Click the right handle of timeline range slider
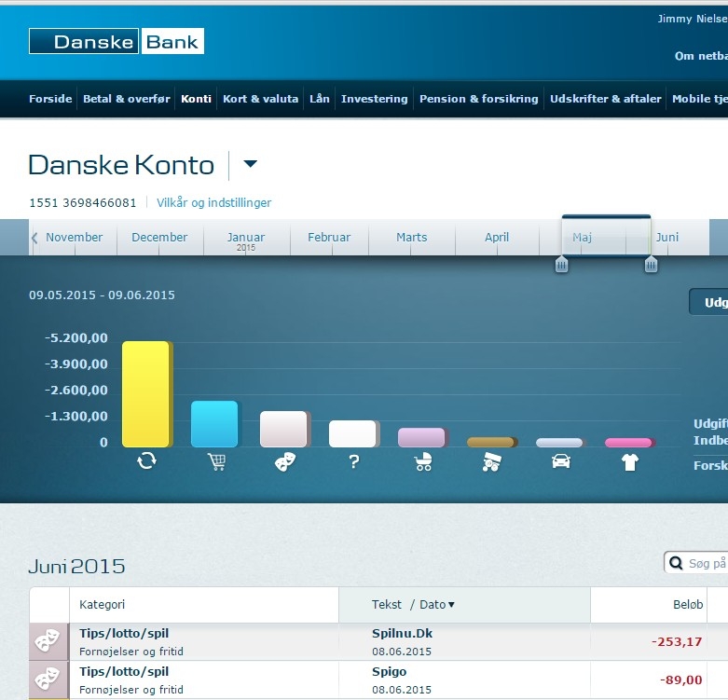Screen dimensions: 728x700 pyautogui.click(x=651, y=266)
